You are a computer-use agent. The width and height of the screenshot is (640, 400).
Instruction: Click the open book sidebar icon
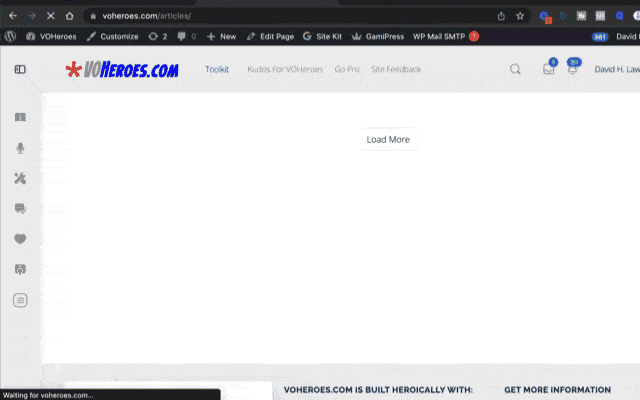click(20, 118)
